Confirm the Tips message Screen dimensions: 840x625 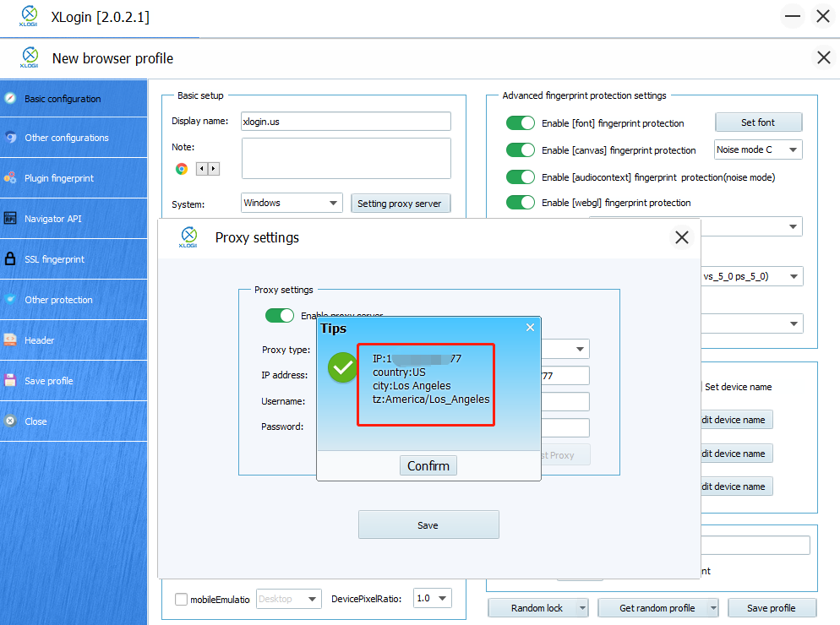pos(428,466)
